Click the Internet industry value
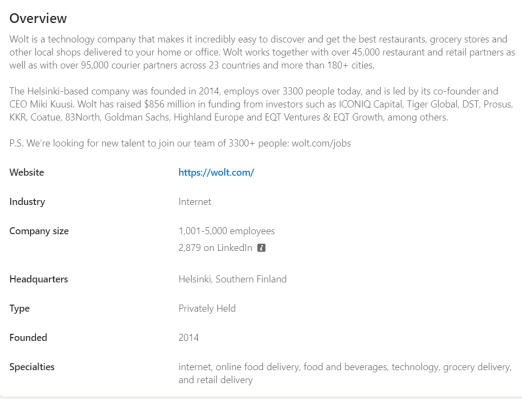 (x=195, y=202)
